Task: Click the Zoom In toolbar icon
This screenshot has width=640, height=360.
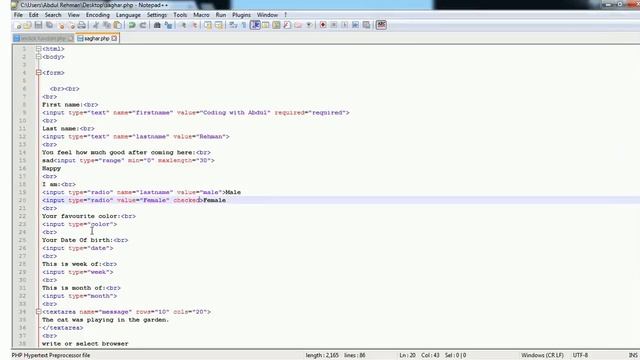Action: click(x=183, y=25)
